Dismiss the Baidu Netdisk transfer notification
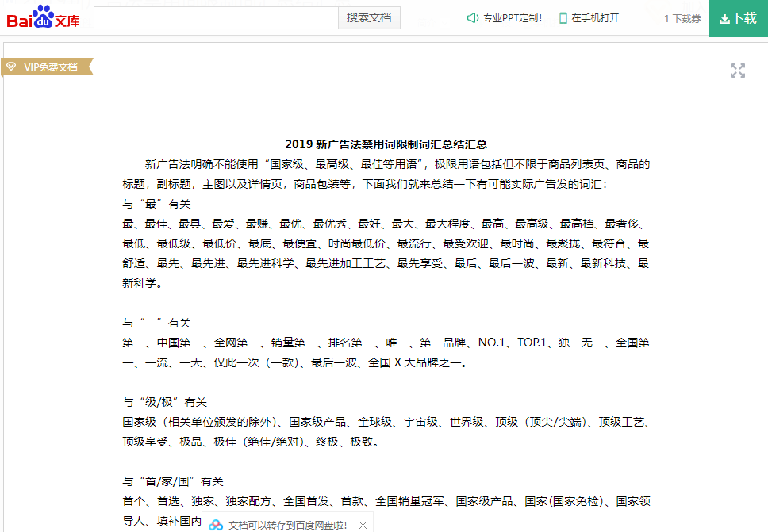 363,524
